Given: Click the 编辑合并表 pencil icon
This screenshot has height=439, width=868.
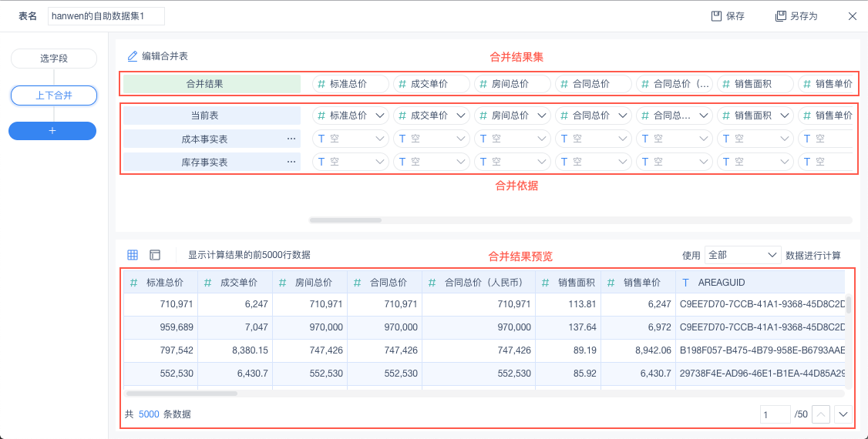Looking at the screenshot, I should [x=133, y=56].
